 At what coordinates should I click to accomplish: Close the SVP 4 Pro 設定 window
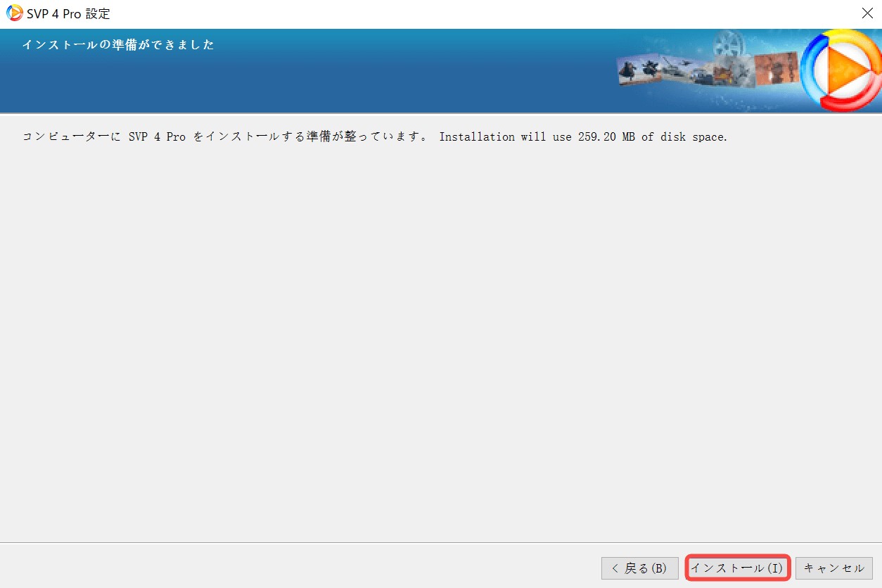[x=867, y=13]
